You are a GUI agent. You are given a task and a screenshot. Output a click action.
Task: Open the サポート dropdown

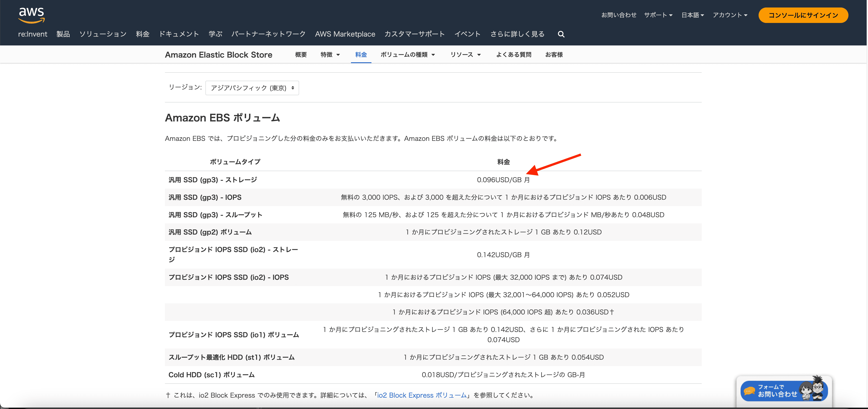coord(658,15)
